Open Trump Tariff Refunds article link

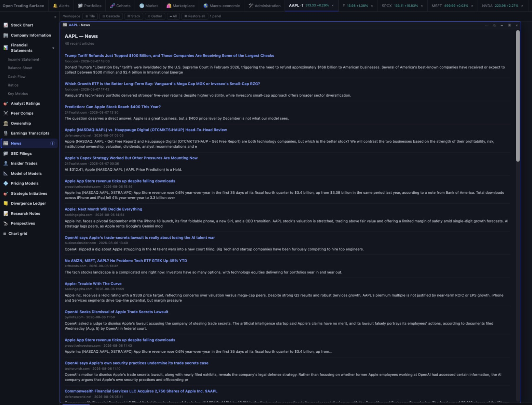pyautogui.click(x=169, y=56)
